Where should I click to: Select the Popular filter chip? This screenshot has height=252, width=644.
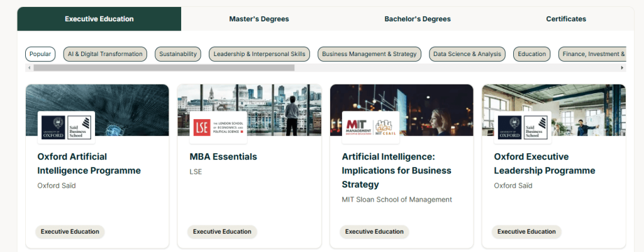pyautogui.click(x=40, y=54)
